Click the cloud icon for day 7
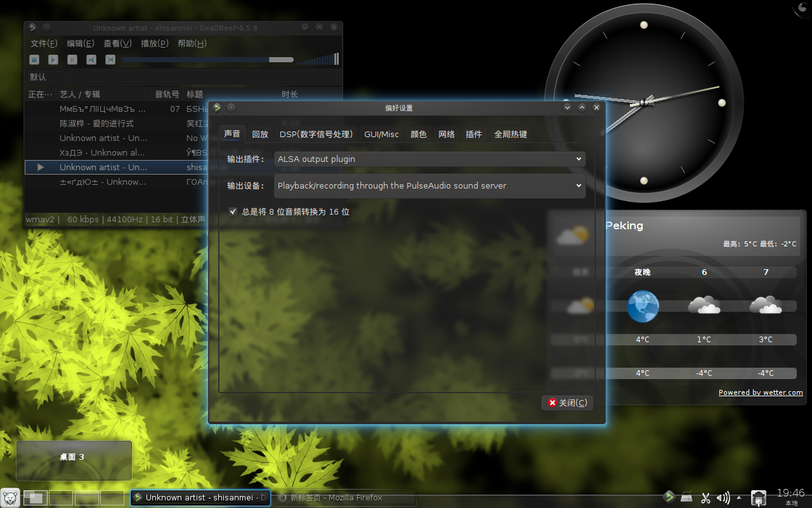Screen dimensions: 812x508 766,305
